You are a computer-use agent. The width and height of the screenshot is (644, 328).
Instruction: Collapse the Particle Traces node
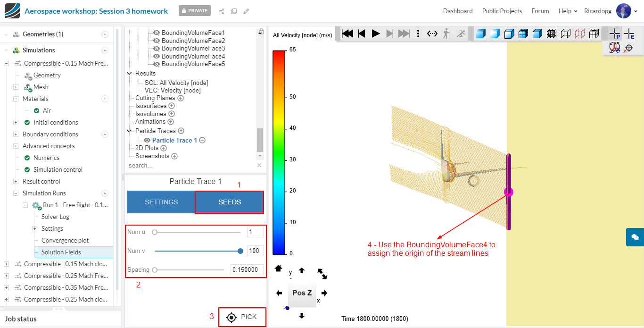[130, 131]
